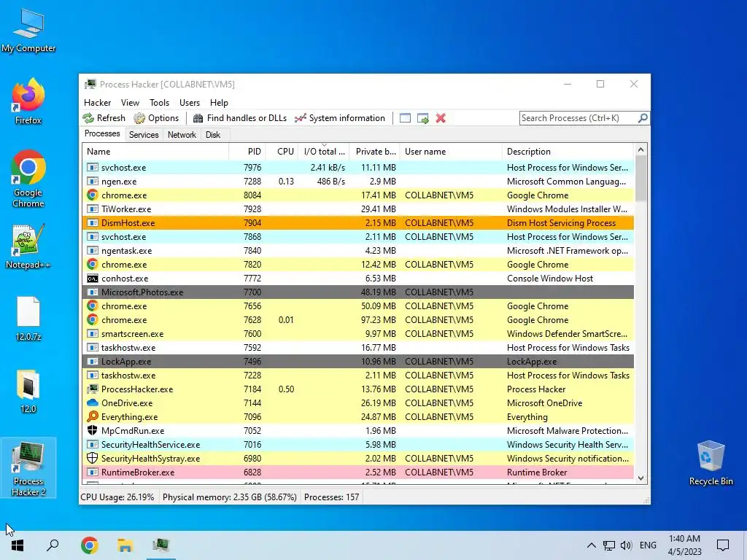This screenshot has height=560, width=747.
Task: Open System information graph button
Action: (x=340, y=118)
